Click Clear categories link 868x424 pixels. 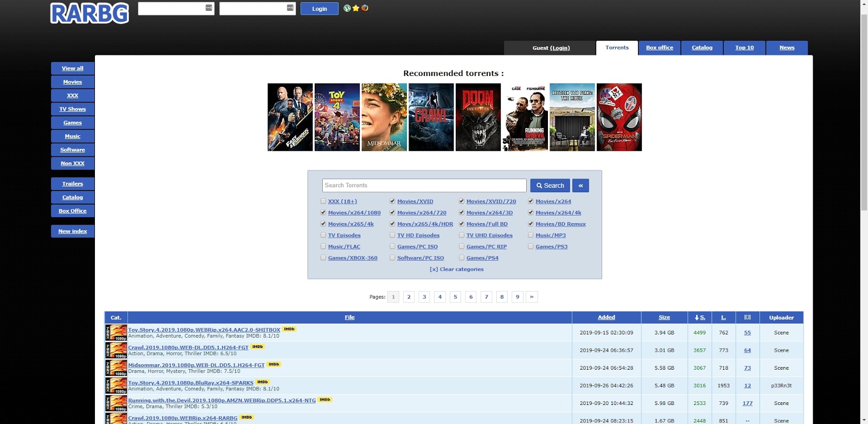[457, 269]
